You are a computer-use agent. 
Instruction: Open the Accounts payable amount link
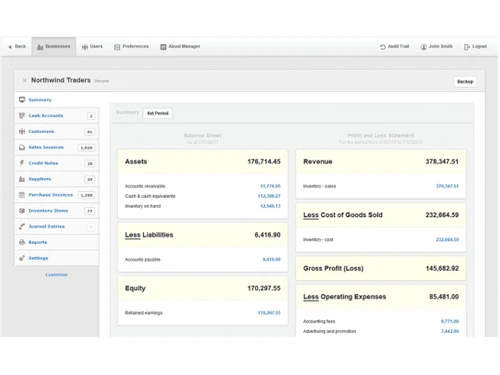click(x=272, y=259)
